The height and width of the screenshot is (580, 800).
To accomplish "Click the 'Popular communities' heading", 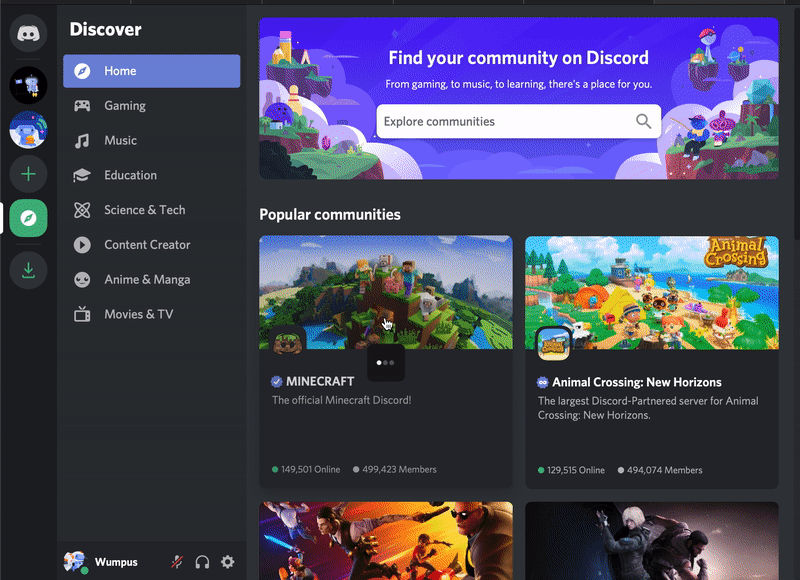I will (330, 214).
